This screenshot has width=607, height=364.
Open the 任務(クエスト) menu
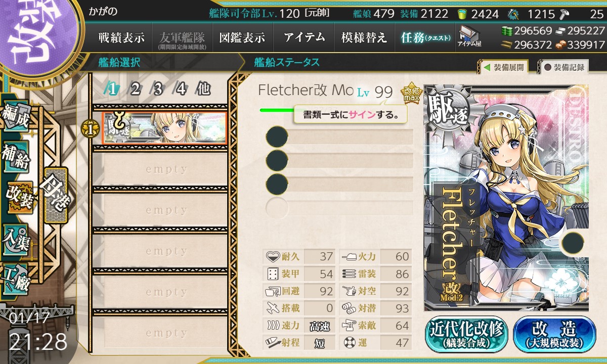[425, 37]
